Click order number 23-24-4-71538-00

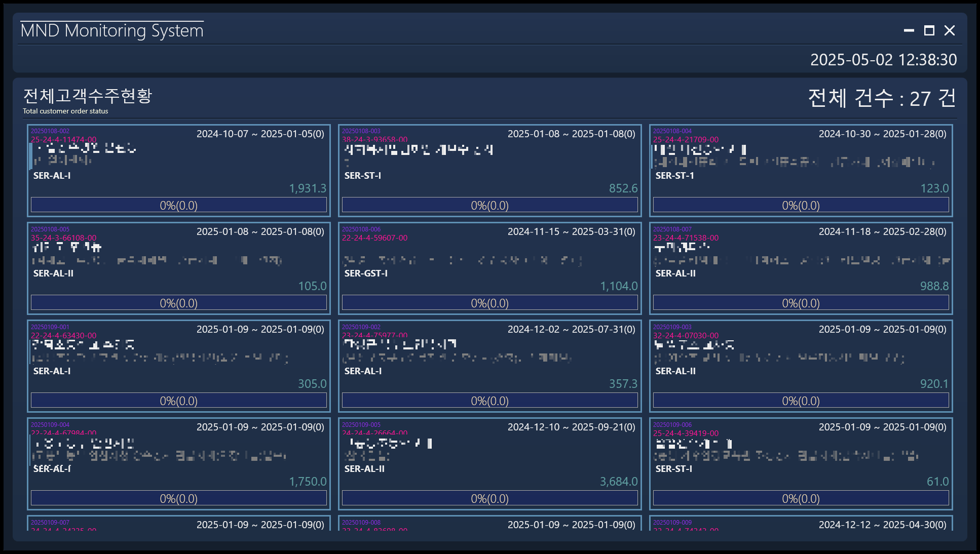pos(686,238)
